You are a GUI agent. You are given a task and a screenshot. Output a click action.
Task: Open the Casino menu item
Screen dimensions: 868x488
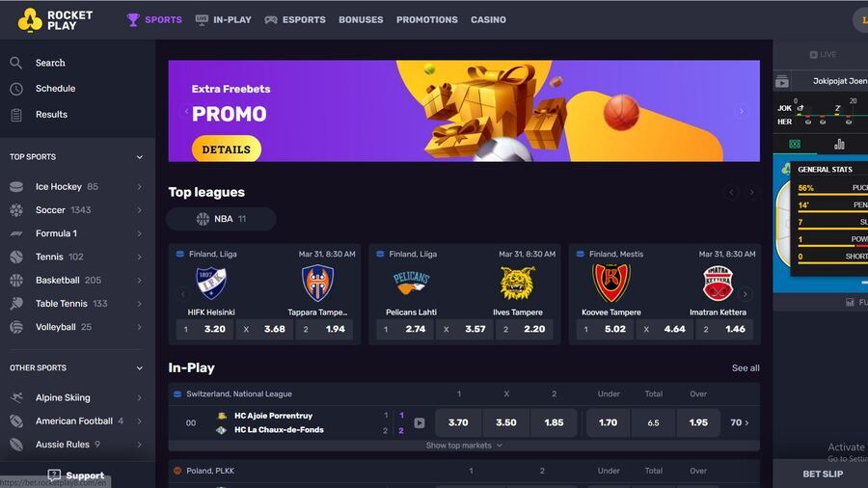pos(488,20)
